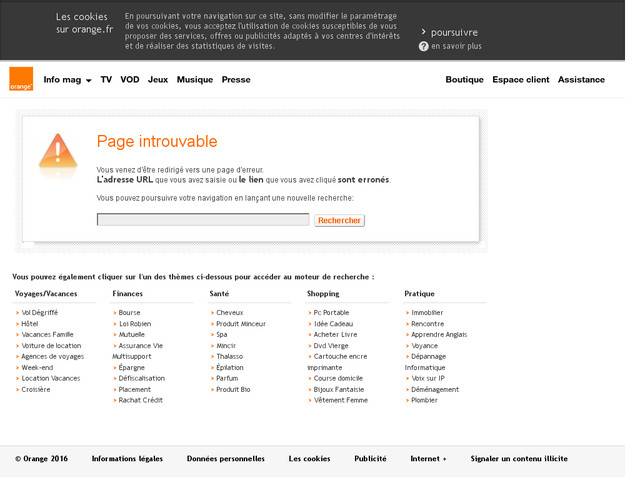Select Vêtement Femme link

pos(340,400)
